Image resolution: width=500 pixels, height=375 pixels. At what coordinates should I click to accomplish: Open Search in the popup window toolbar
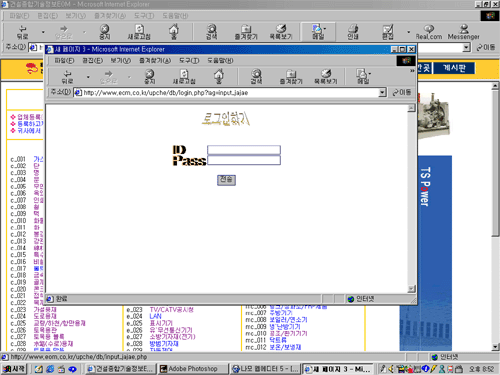click(x=256, y=76)
